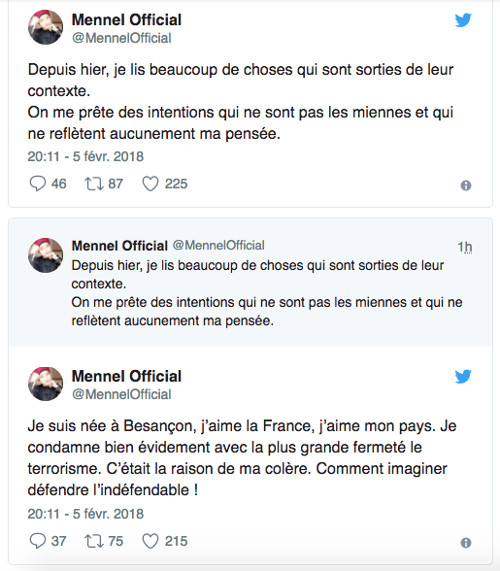Open first tweet's 20:11 - 5 févr. 2018 date
Screen dimensions: 500x571
click(x=86, y=157)
